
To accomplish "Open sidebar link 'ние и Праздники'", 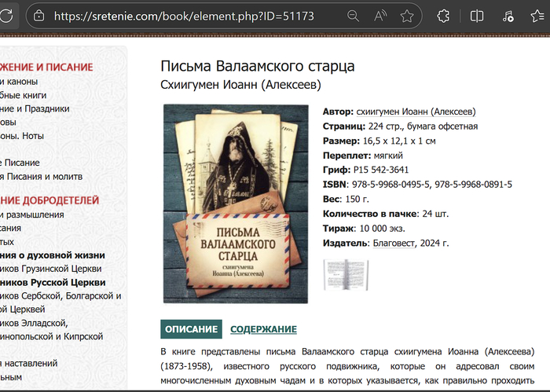I will (x=35, y=108).
